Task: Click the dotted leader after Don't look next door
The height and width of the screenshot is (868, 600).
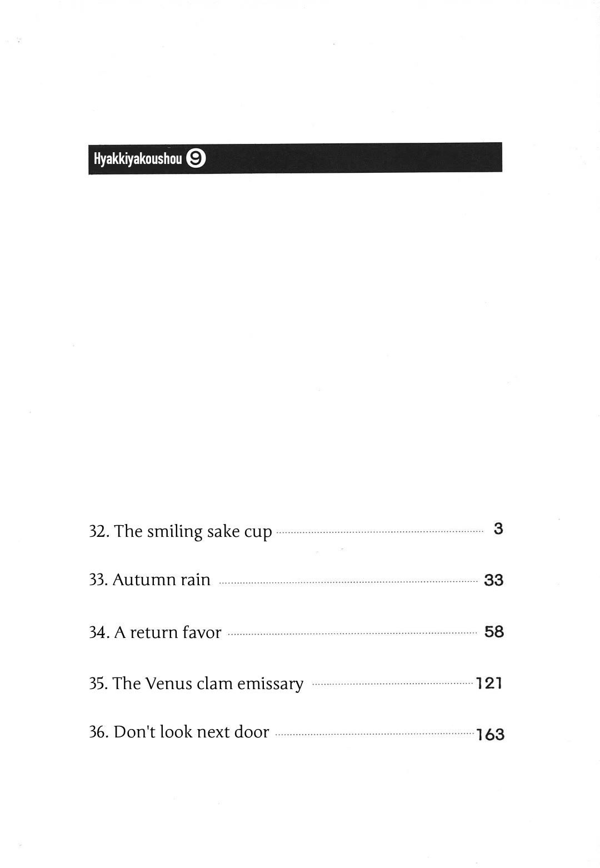Action: pos(375,734)
